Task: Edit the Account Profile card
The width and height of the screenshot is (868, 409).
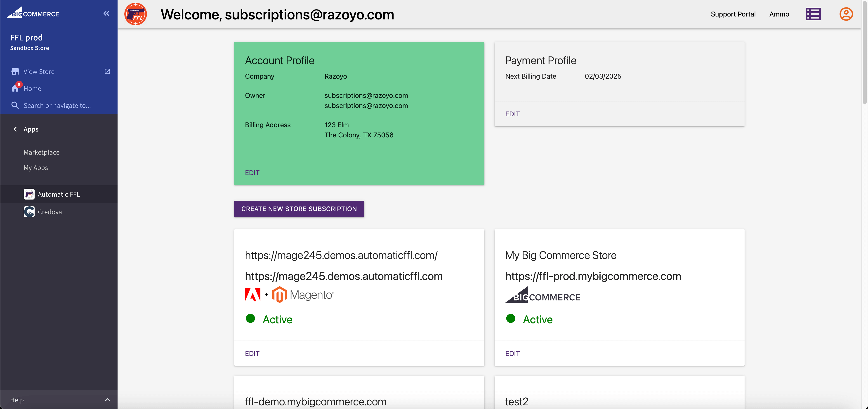Action: 252,173
